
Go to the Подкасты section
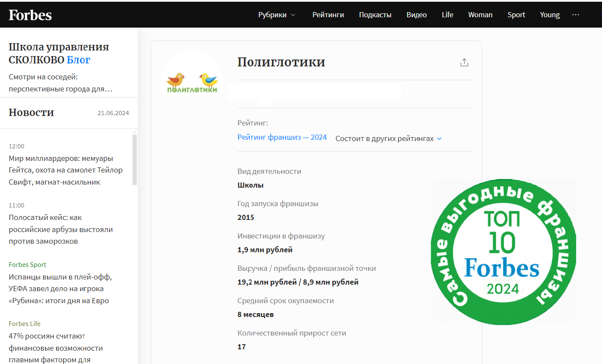375,15
